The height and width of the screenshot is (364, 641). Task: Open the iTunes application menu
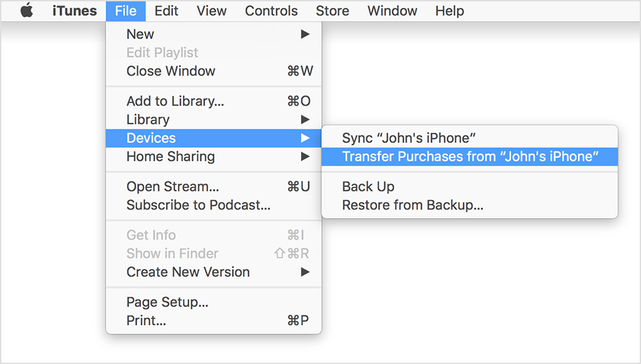pyautogui.click(x=74, y=11)
